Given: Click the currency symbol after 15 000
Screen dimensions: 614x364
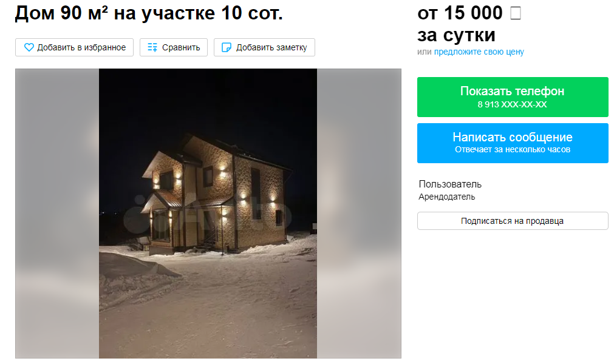Looking at the screenshot, I should pos(516,13).
